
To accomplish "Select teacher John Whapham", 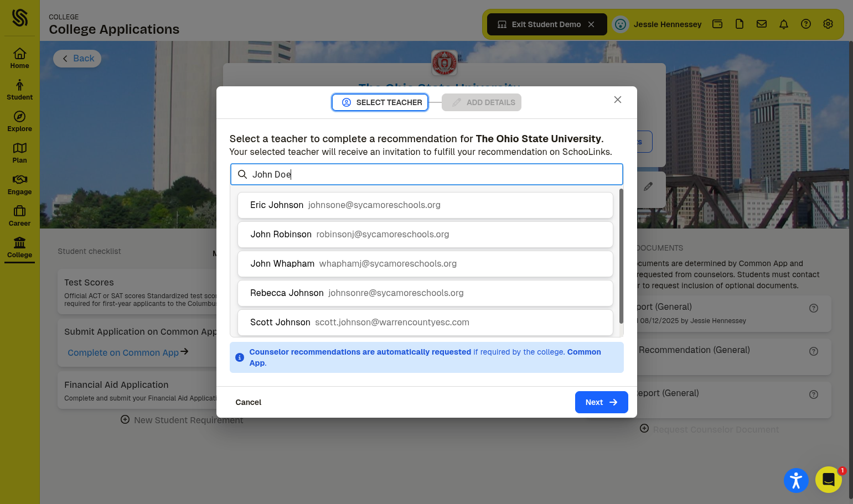I will coord(425,264).
